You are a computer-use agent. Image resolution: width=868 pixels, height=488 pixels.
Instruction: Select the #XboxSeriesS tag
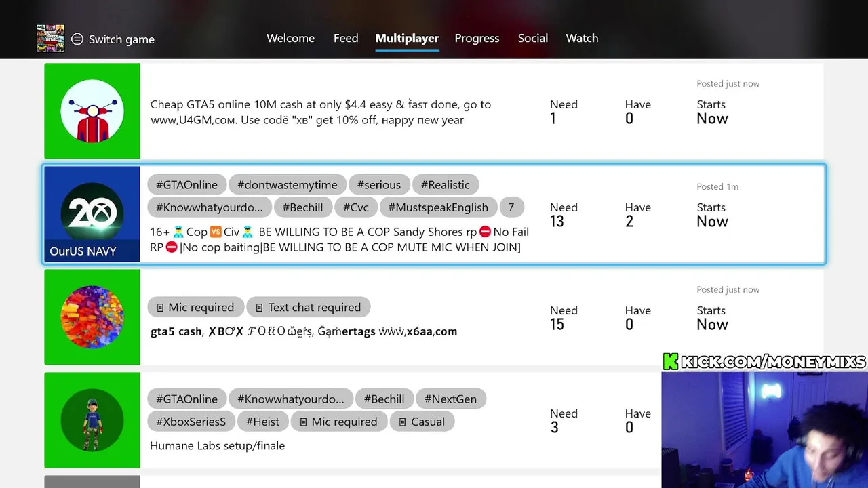click(x=191, y=422)
